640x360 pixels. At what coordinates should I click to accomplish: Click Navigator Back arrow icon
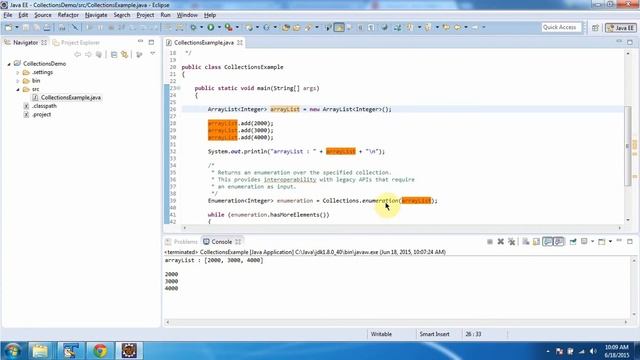[77, 54]
